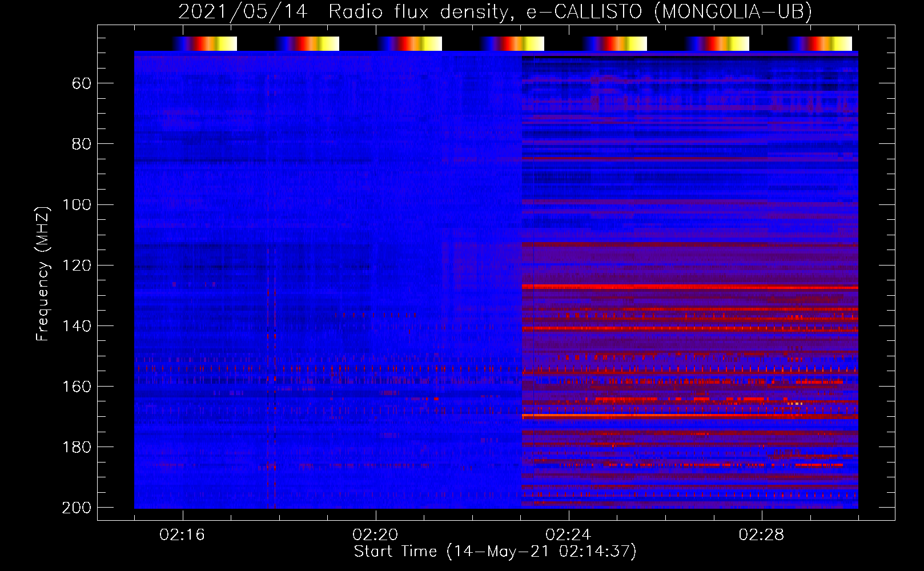Select the 100 frequency tick label
The width and height of the screenshot is (924, 571).
77,204
